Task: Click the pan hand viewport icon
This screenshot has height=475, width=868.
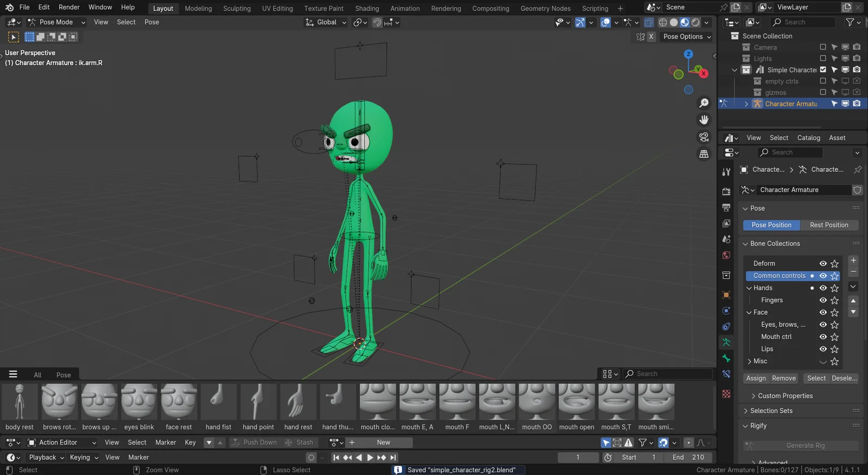Action: 704,120
